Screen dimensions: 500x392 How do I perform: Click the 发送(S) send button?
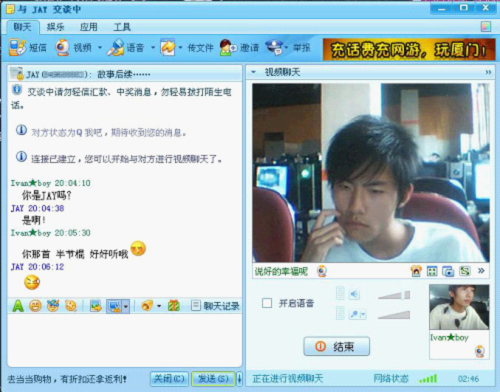pyautogui.click(x=213, y=379)
